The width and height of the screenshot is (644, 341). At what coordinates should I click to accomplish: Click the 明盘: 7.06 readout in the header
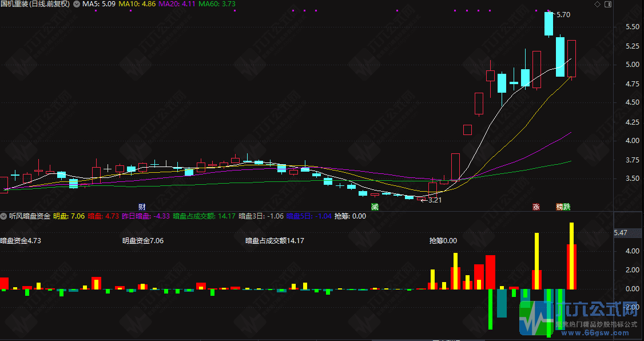(69, 216)
